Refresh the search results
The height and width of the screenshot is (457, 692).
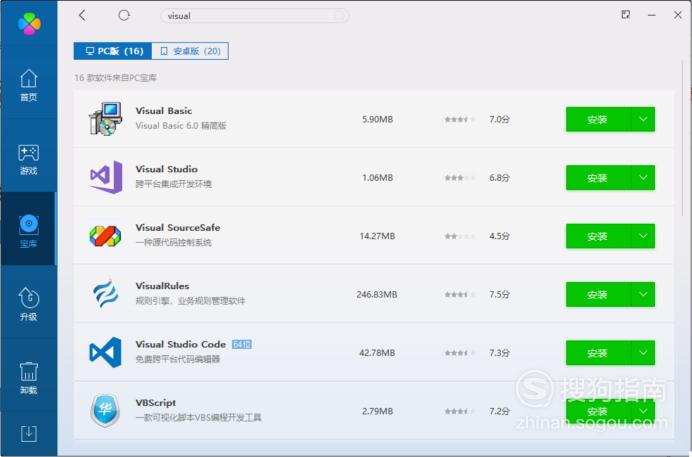pyautogui.click(x=124, y=15)
